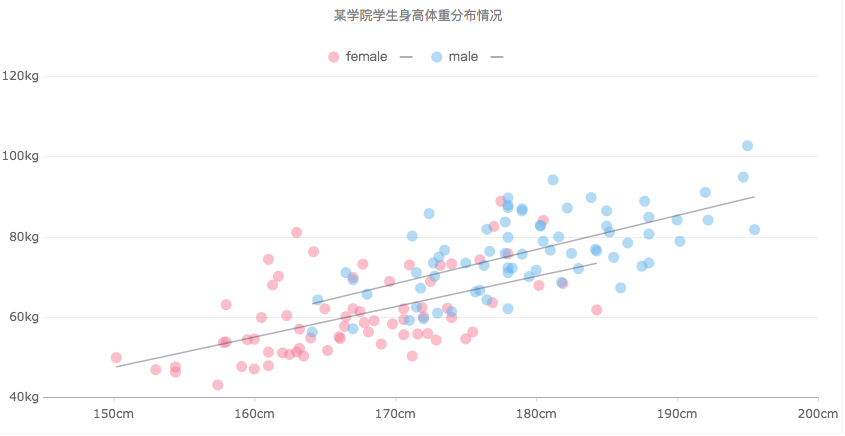845x436 pixels.
Task: Click the 40kg y-axis label
Action: (x=23, y=398)
